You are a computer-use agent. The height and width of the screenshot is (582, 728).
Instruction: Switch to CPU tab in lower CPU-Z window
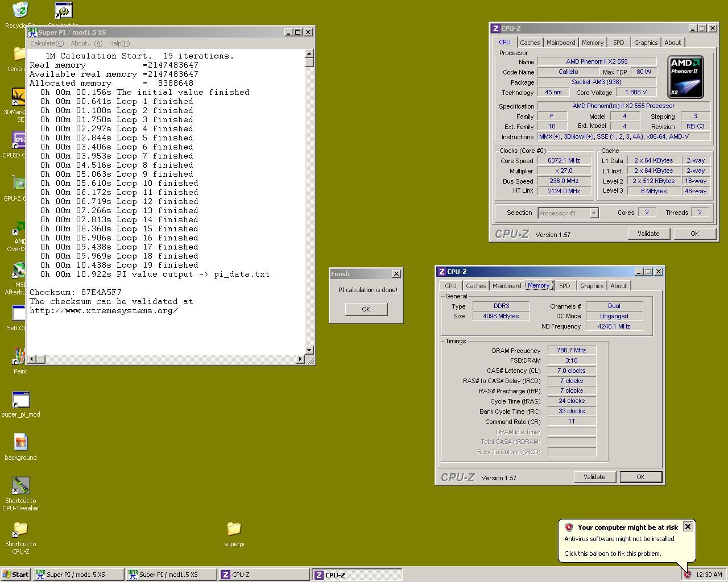[x=450, y=286]
